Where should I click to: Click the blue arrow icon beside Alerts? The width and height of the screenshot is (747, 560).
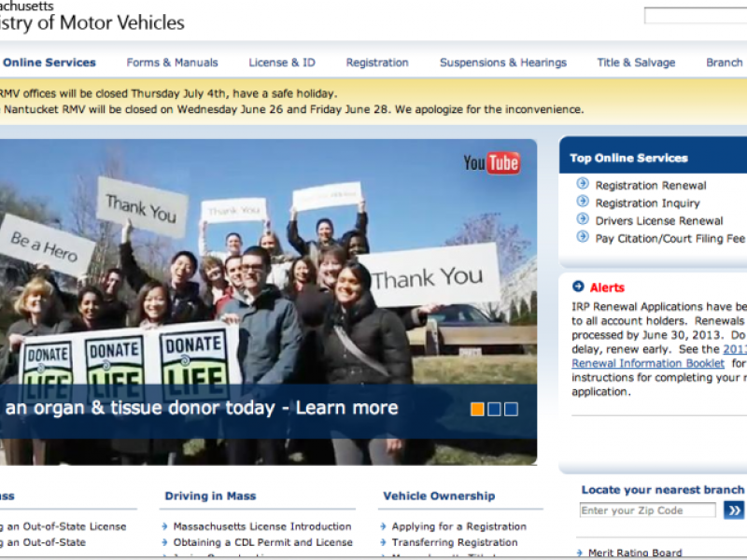click(578, 287)
